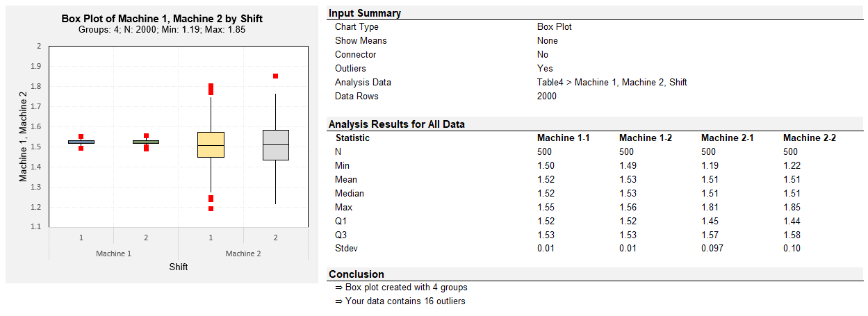Select the yellow Machine 2 Shift 1 box
868x316 pixels.
coord(211,144)
